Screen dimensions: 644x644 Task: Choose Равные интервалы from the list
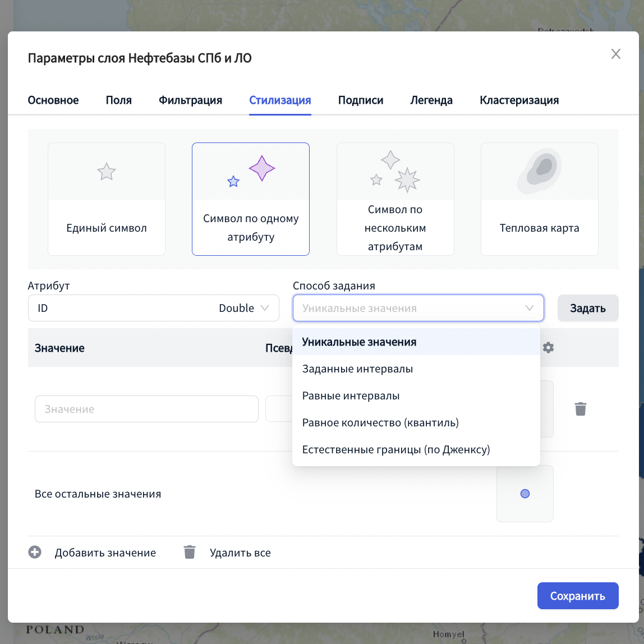pyautogui.click(x=351, y=396)
